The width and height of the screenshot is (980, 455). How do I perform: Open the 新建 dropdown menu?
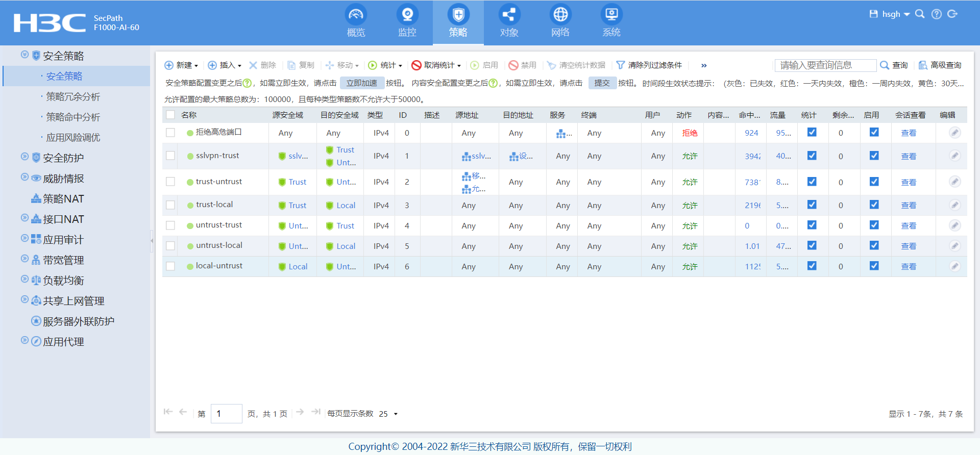pos(182,65)
